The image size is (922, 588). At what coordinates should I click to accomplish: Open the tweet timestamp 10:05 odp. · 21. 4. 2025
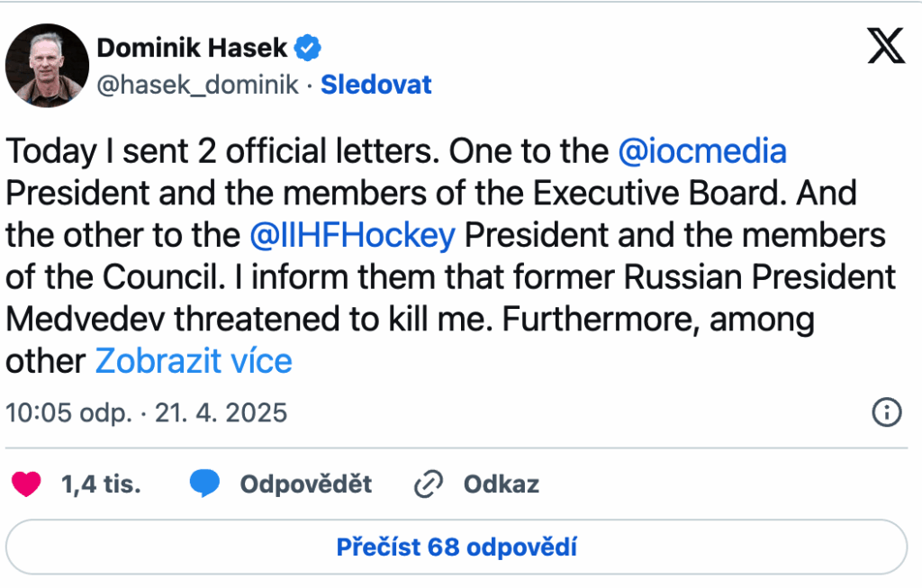click(x=147, y=412)
